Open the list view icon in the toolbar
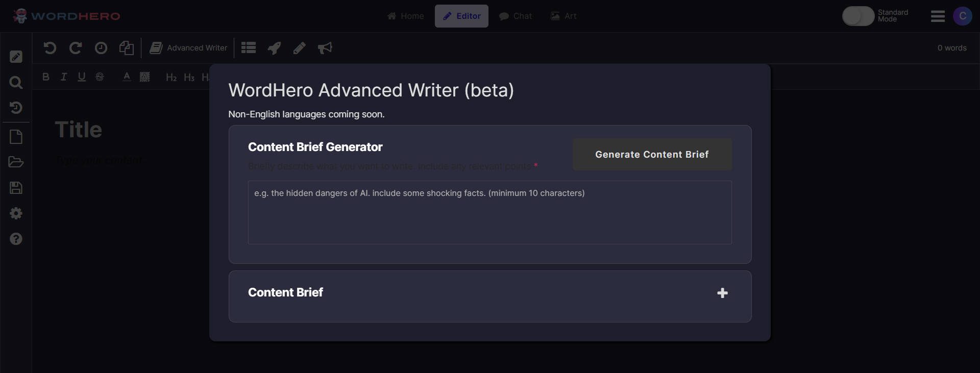Screen dimensions: 980x373 pos(248,47)
